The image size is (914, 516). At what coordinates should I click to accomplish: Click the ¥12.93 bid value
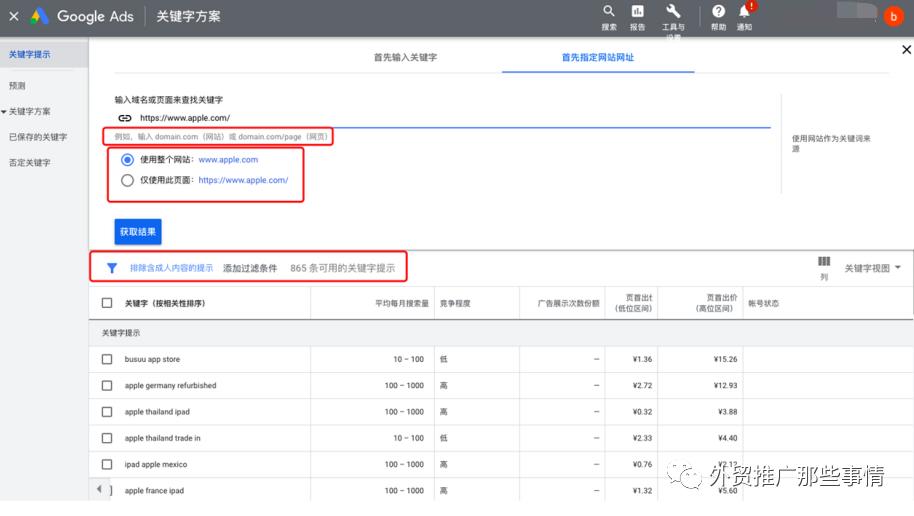coord(725,385)
